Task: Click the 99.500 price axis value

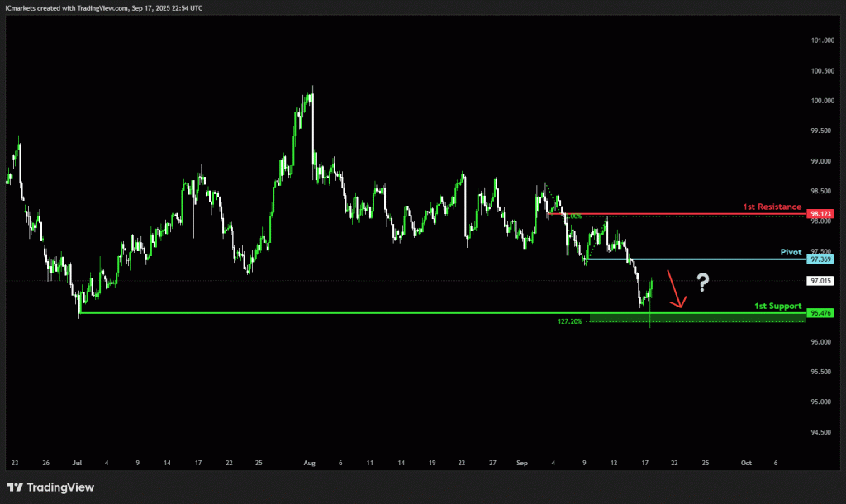Action: (x=822, y=131)
